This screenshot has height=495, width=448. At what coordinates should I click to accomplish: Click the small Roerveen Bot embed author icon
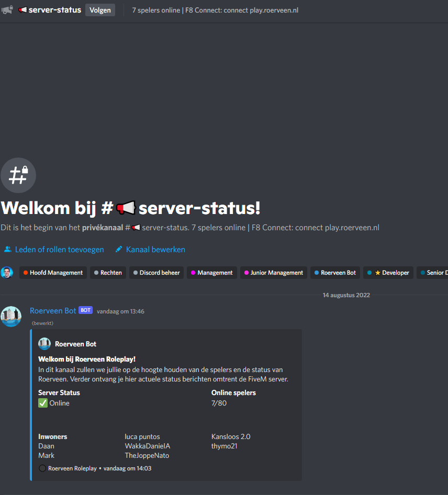(x=44, y=344)
